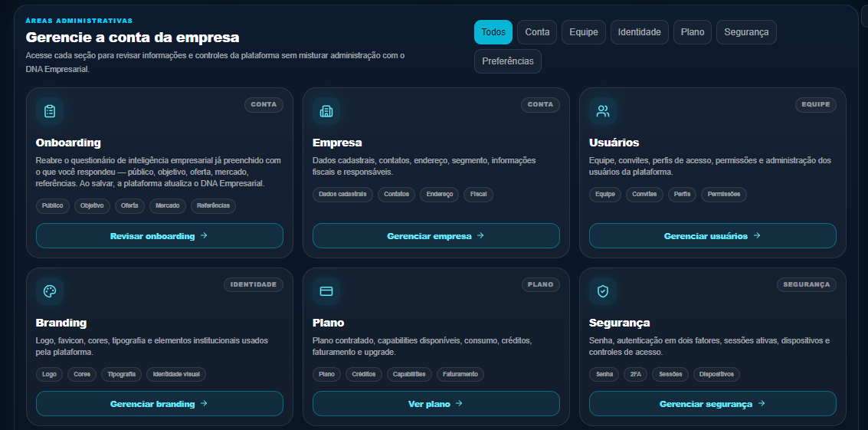Click the Logo tag in Branding
868x430 pixels.
[49, 374]
